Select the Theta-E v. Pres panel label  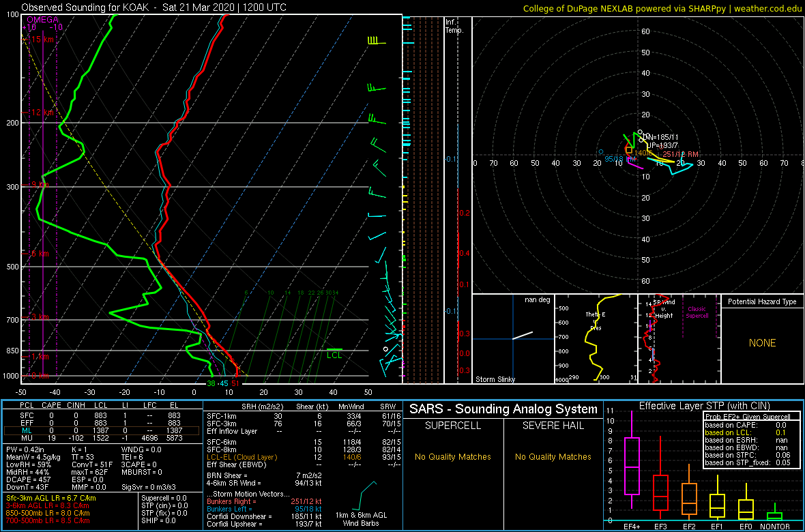(596, 321)
